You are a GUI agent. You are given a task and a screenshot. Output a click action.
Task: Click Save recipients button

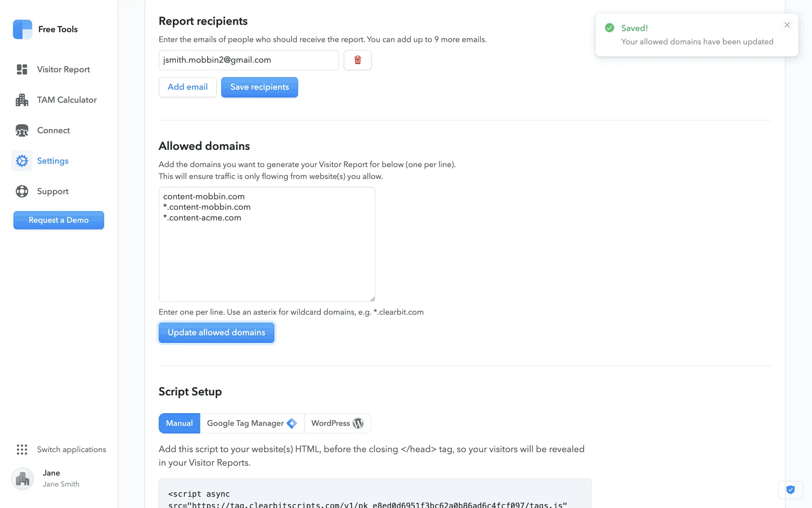coord(259,87)
